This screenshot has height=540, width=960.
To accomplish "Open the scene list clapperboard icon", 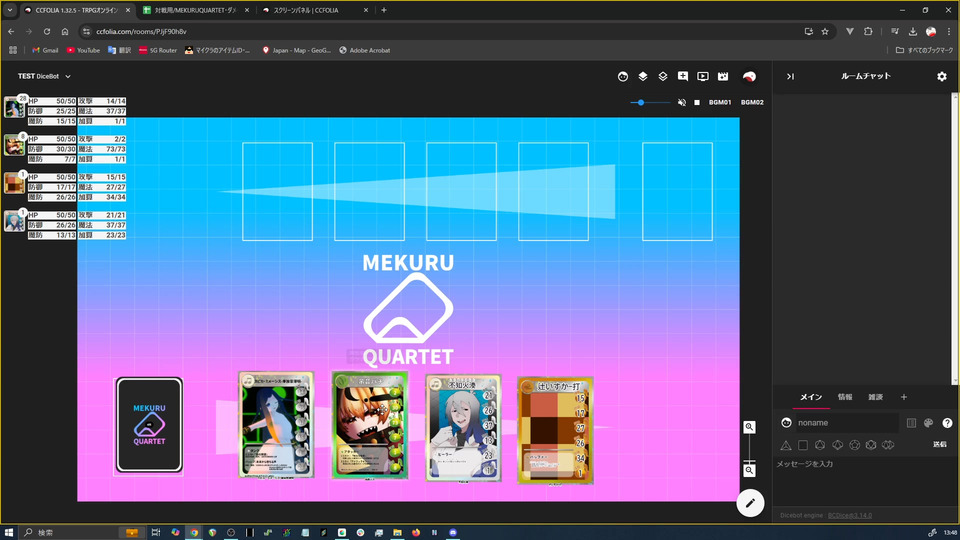I will pos(723,77).
